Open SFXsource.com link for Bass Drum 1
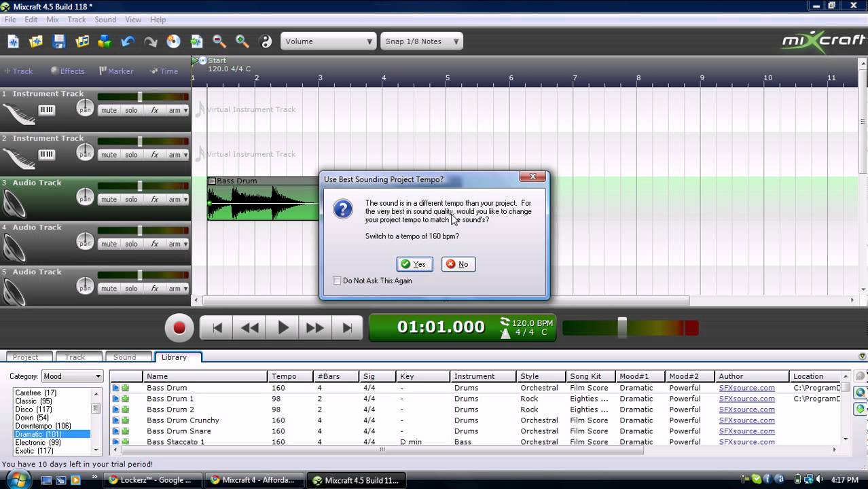Image resolution: width=868 pixels, height=489 pixels. tap(746, 399)
